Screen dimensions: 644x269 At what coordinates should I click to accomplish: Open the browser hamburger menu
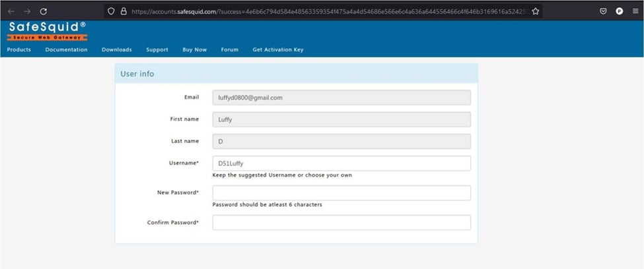coord(635,11)
